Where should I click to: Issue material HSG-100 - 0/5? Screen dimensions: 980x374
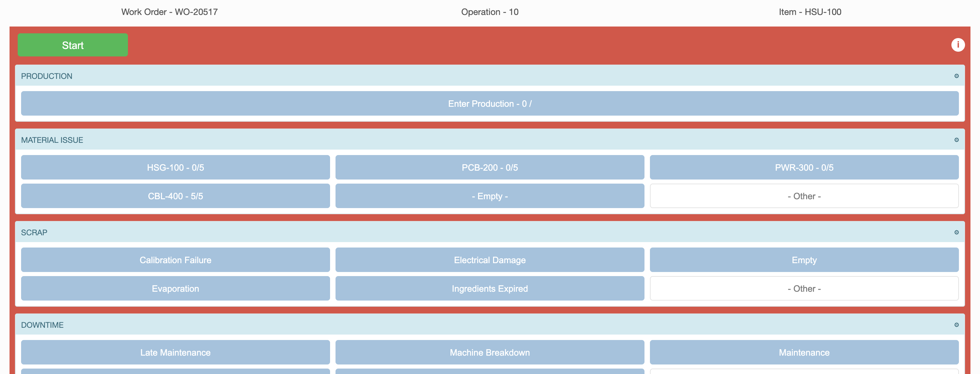click(175, 167)
